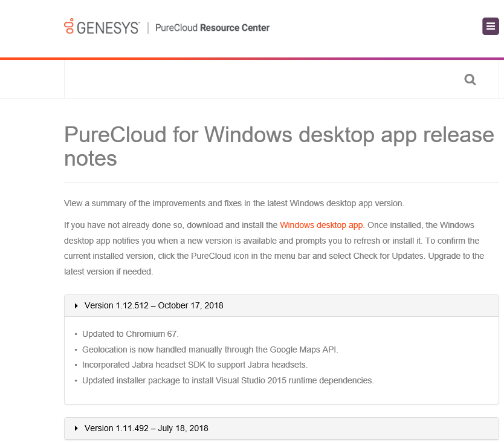Open the purple hamburger menu
The width and height of the screenshot is (504, 442).
pos(490,27)
